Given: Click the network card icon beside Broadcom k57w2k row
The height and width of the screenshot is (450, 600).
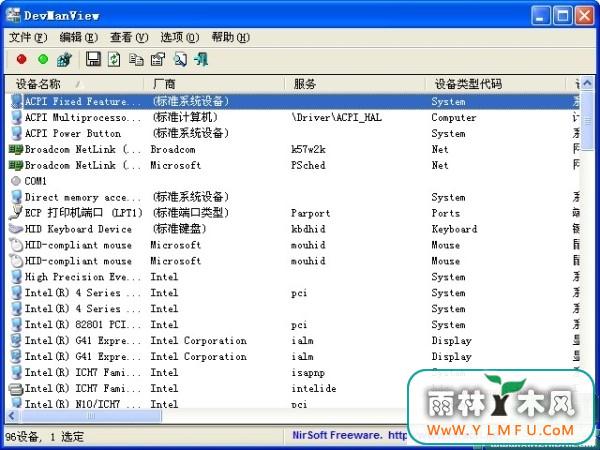Looking at the screenshot, I should click(16, 149).
